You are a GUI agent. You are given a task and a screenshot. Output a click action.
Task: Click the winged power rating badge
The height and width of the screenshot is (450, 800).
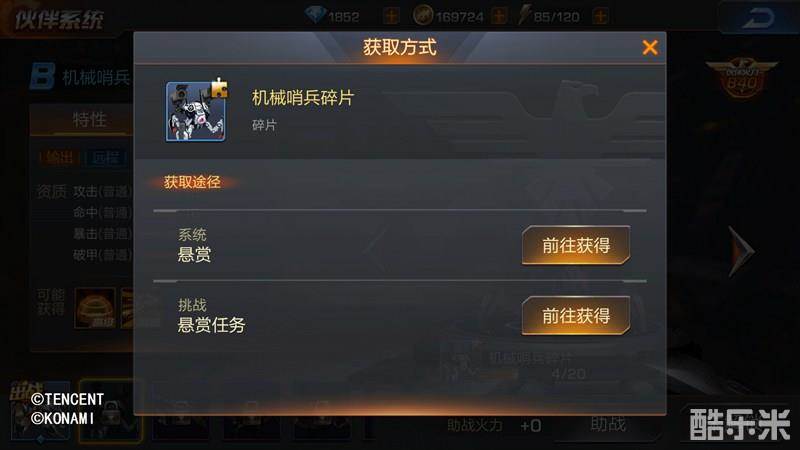click(x=742, y=78)
